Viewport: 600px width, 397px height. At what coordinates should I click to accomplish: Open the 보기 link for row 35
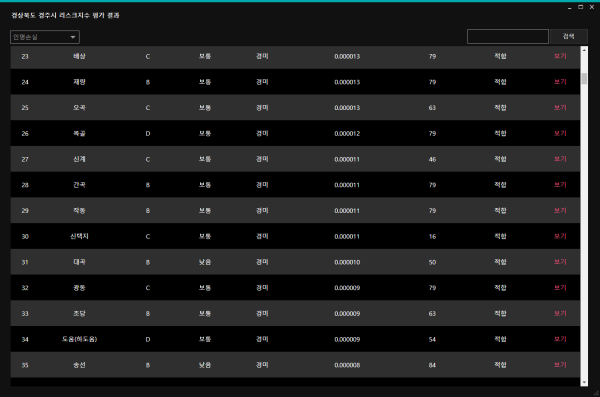(560, 365)
